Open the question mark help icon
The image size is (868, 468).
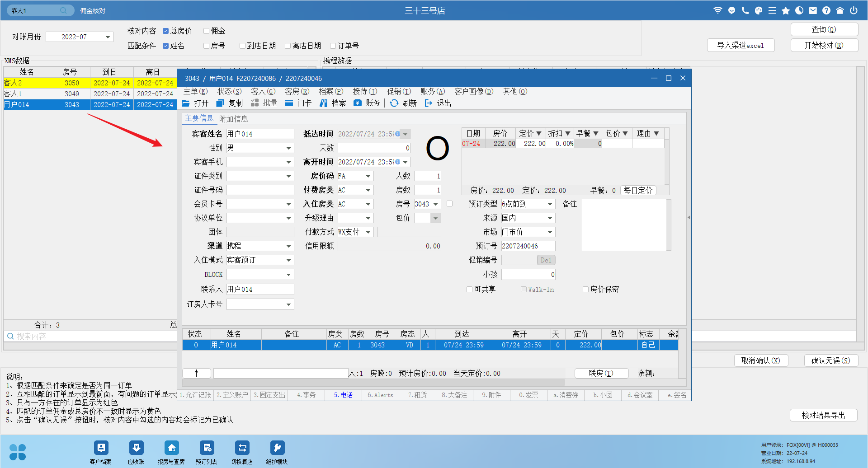(826, 10)
